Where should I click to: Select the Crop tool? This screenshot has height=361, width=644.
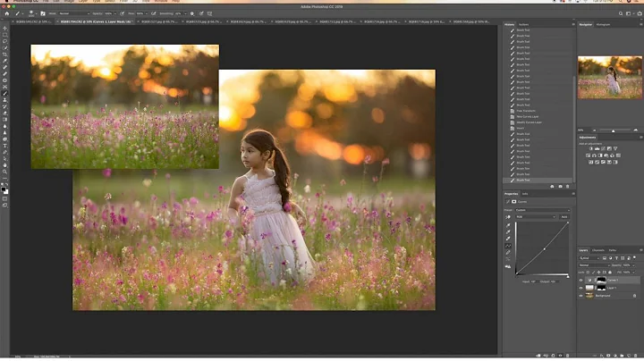(5, 55)
